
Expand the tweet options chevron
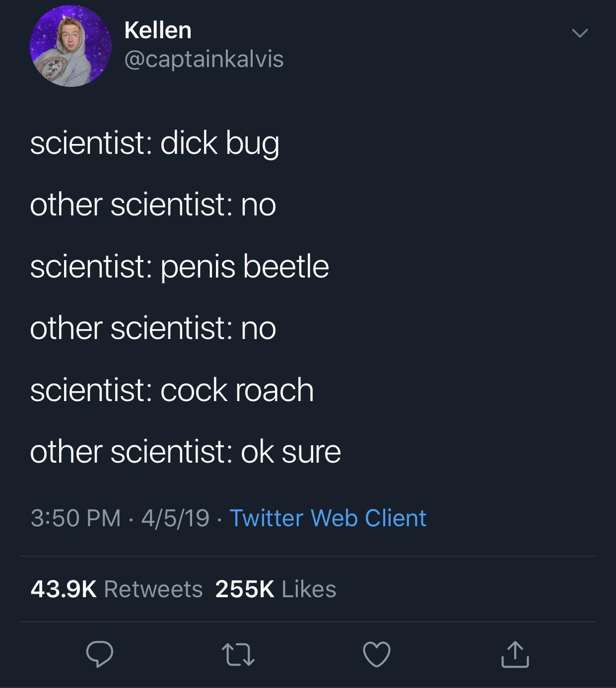579,34
